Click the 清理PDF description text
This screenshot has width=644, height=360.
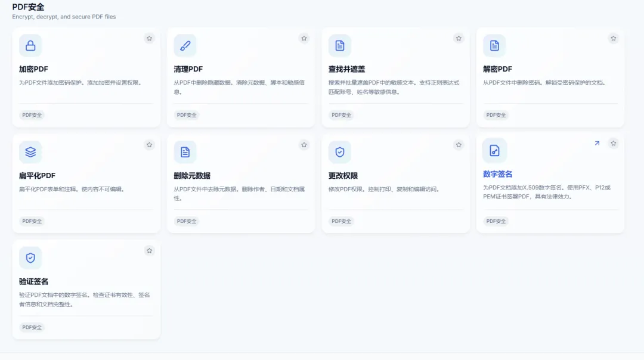[239, 87]
